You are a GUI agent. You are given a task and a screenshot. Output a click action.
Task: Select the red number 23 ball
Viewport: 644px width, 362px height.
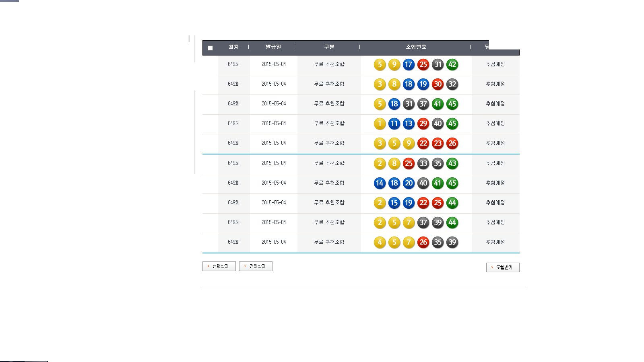(x=438, y=143)
